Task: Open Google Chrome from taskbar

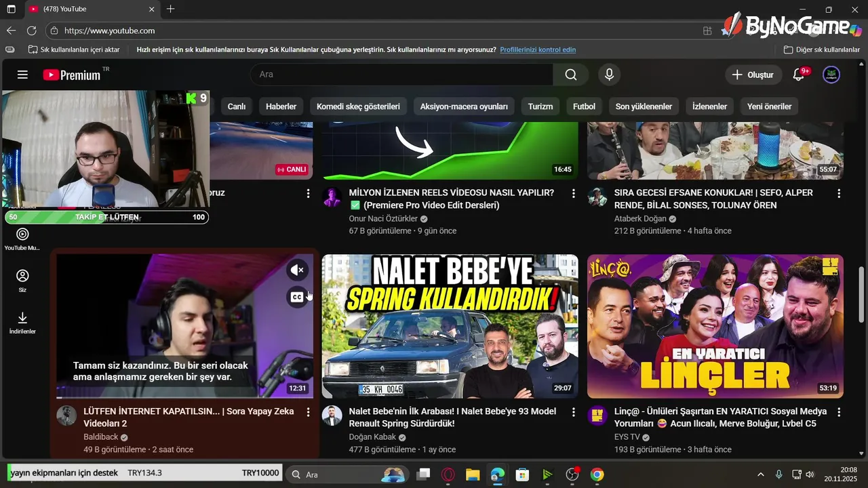Action: coord(597,474)
